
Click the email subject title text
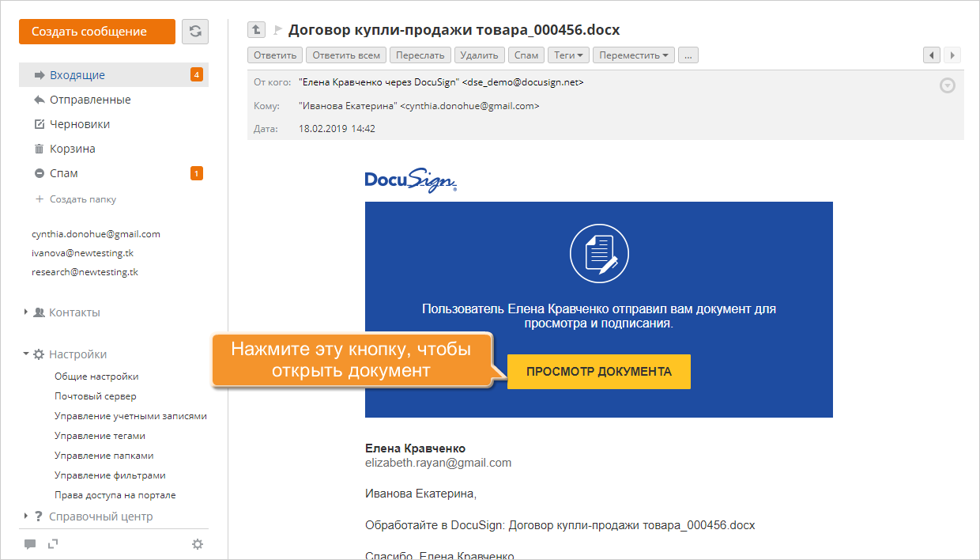pyautogui.click(x=454, y=30)
